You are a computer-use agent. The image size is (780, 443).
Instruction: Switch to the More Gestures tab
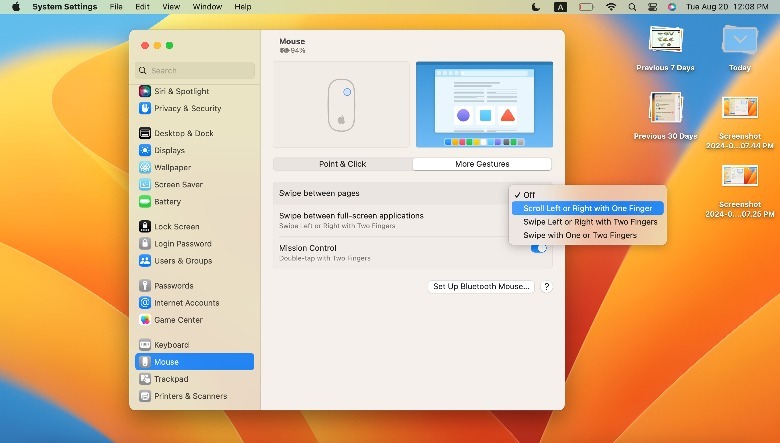click(x=482, y=164)
